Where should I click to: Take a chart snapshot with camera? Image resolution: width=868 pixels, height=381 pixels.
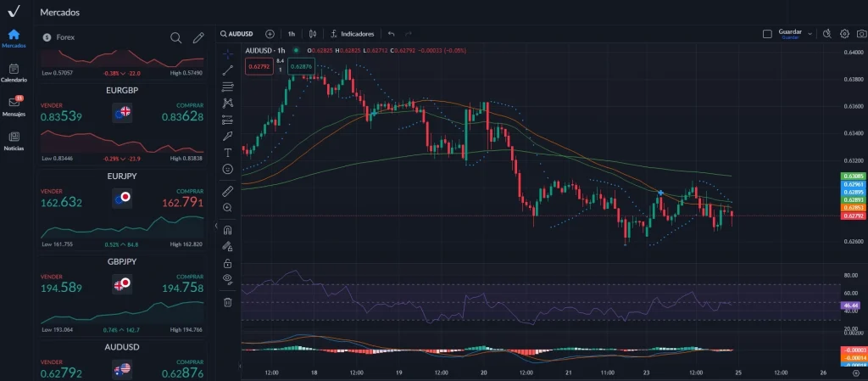tap(862, 34)
